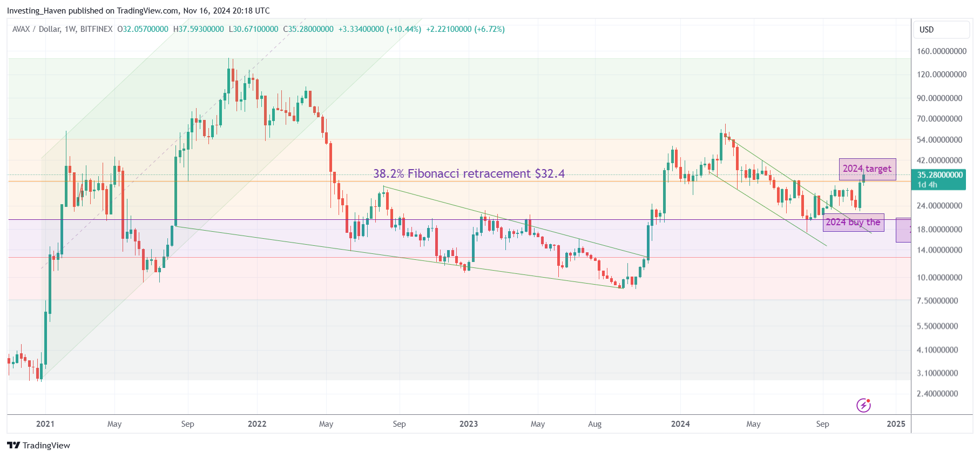Click the 7.50000000 price axis label
Screen dimensions: 980x457
coord(937,301)
